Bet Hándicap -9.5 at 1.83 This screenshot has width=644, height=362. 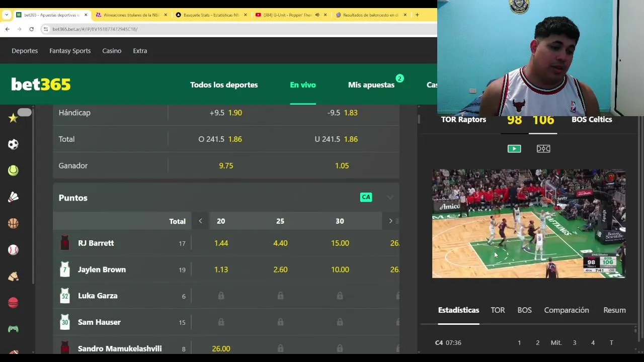pos(342,113)
